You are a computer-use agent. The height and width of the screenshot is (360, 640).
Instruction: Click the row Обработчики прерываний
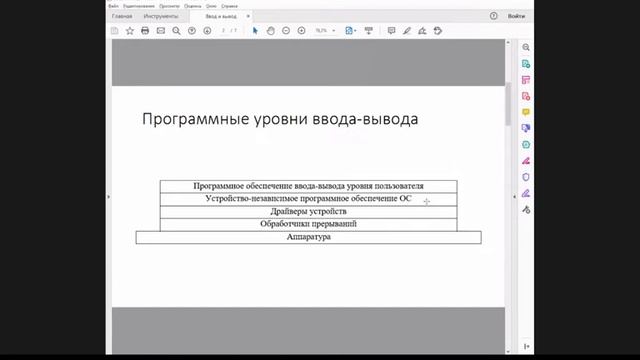pyautogui.click(x=309, y=224)
